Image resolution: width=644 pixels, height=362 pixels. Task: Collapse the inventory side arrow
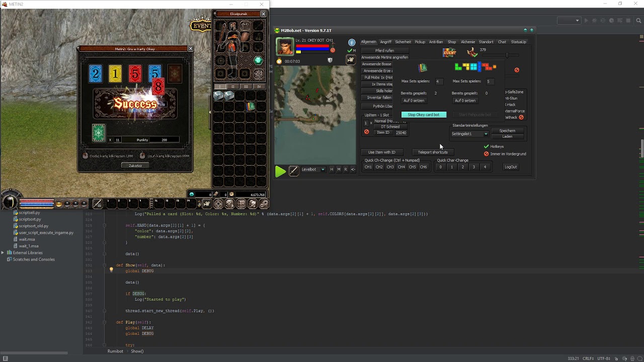(x=210, y=112)
